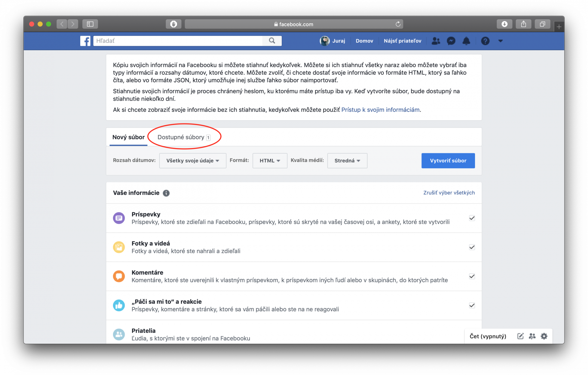This screenshot has width=588, height=375.
Task: Switch to the Dostupné súbory tab
Action: [184, 137]
